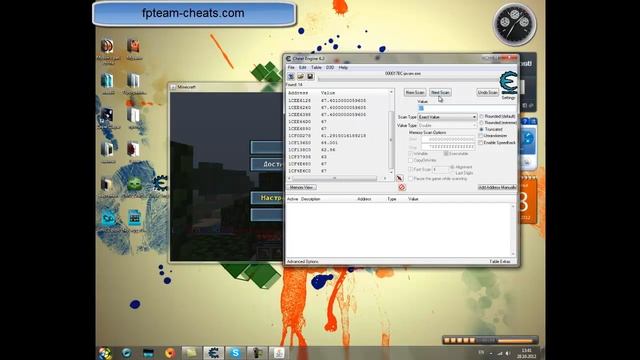Click the CPU meter gadget dial
The width and height of the screenshot is (640, 360).
pyautogui.click(x=514, y=24)
